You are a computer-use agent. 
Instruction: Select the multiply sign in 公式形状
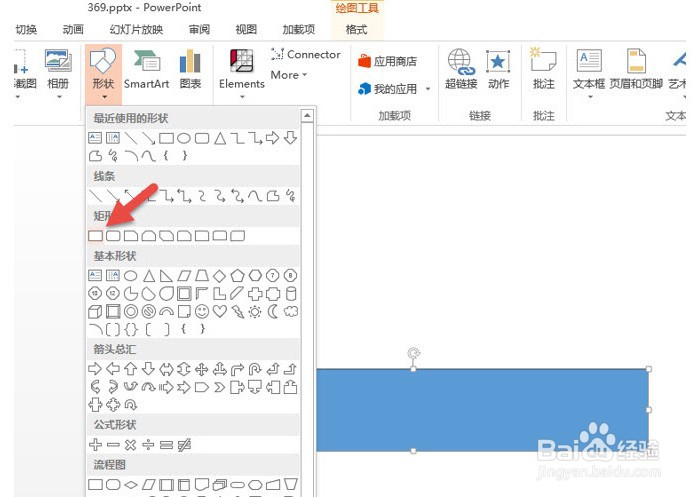130,444
